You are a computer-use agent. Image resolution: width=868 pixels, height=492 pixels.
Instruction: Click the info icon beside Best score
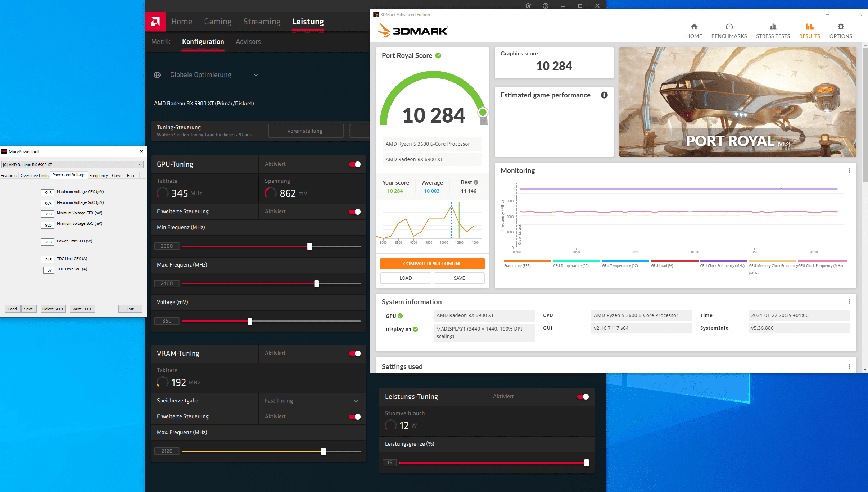[x=476, y=182]
